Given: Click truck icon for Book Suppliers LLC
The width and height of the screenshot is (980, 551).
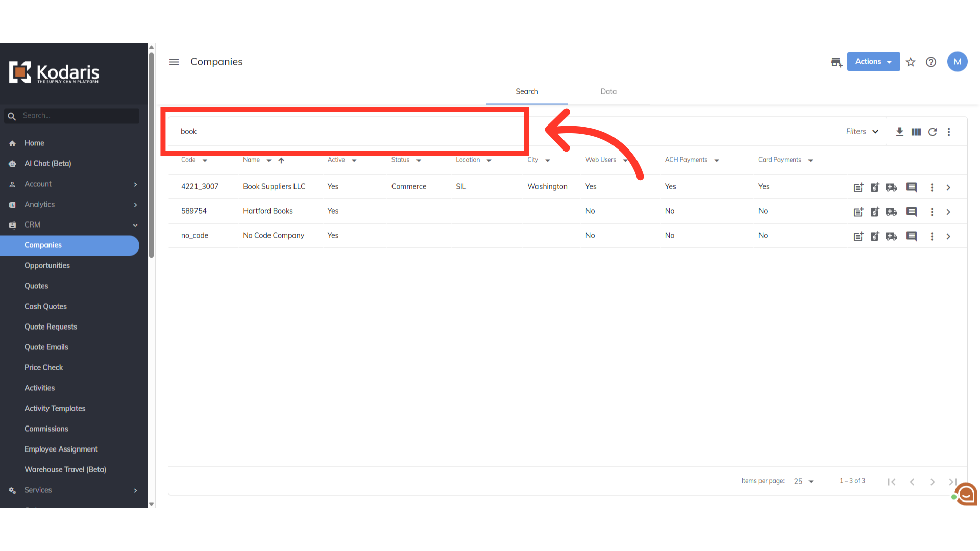Looking at the screenshot, I should tap(891, 187).
